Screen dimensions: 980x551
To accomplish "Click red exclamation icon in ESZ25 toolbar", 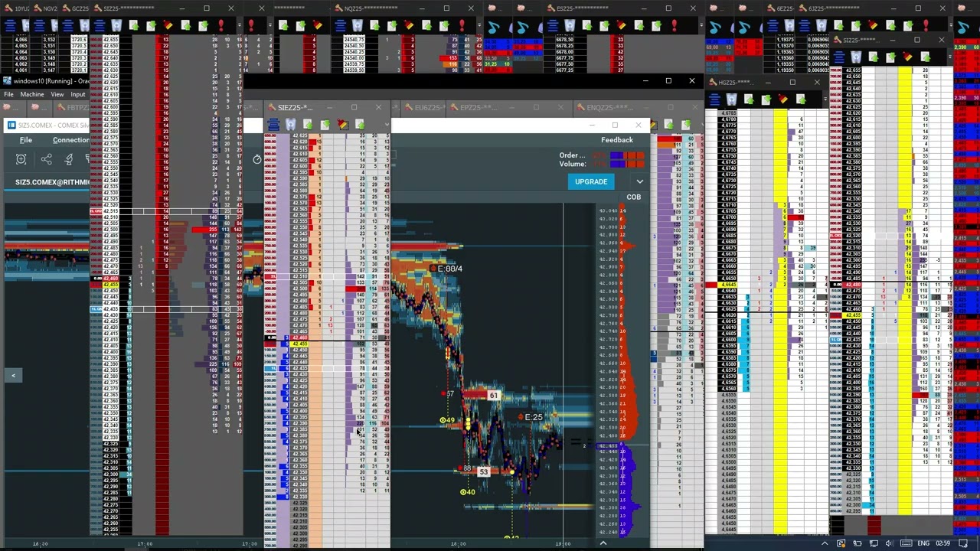I will (675, 25).
